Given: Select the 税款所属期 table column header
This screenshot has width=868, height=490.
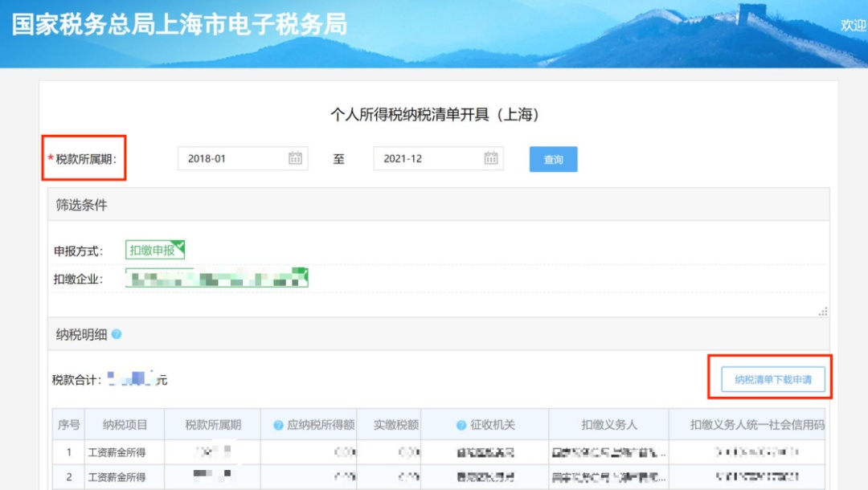Looking at the screenshot, I should pyautogui.click(x=212, y=425).
